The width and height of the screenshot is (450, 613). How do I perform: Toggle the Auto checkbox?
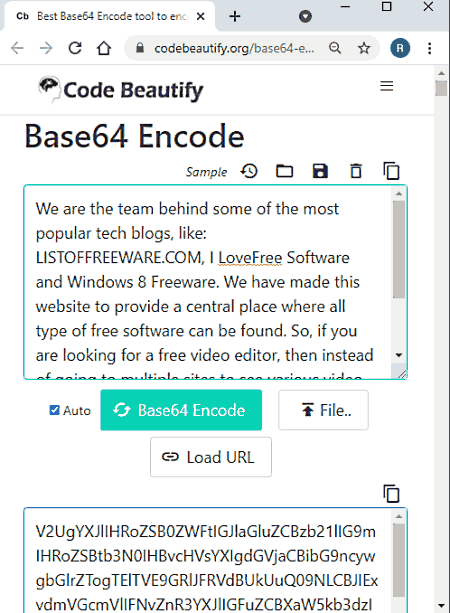tap(54, 410)
